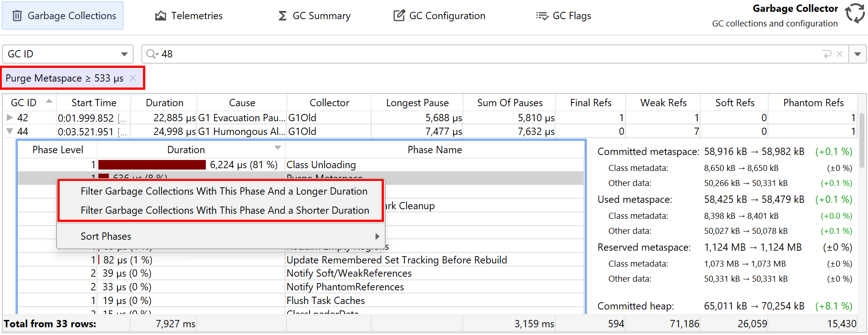
Task: Choose Filter With Longer Duration menu entry
Action: 224,191
